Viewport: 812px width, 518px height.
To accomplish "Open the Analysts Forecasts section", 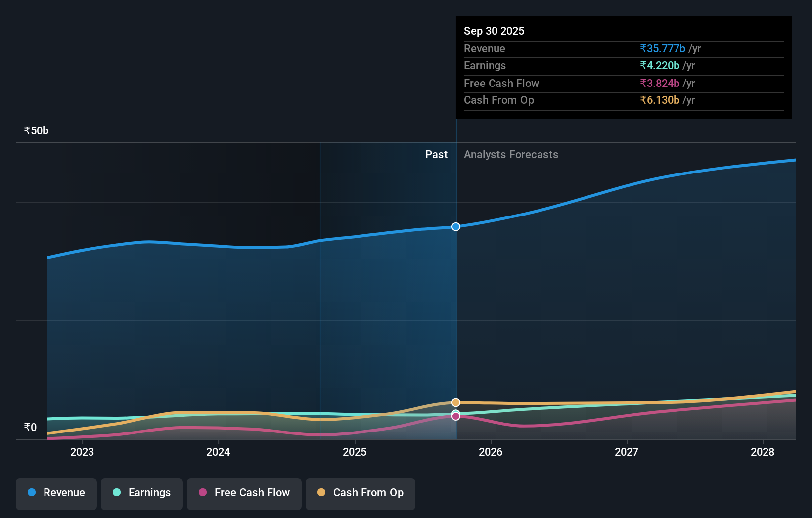I will tap(511, 154).
